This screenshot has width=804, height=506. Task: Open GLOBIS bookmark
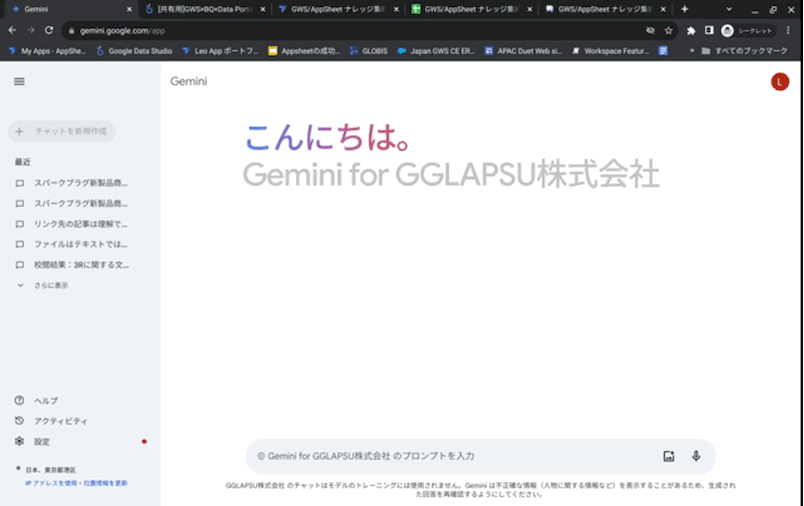coord(369,51)
